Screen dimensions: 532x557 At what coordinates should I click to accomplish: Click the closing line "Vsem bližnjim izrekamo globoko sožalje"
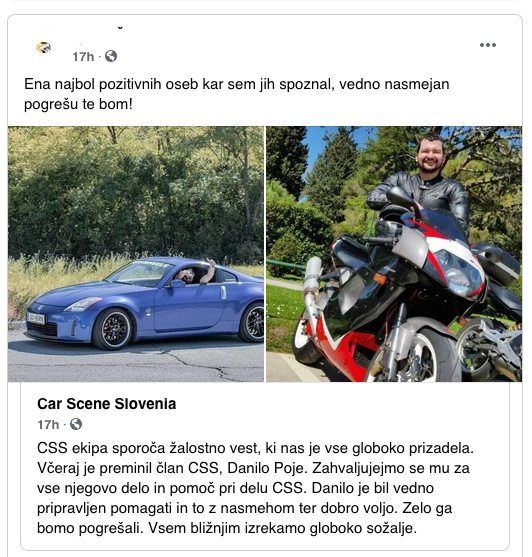[x=282, y=528]
